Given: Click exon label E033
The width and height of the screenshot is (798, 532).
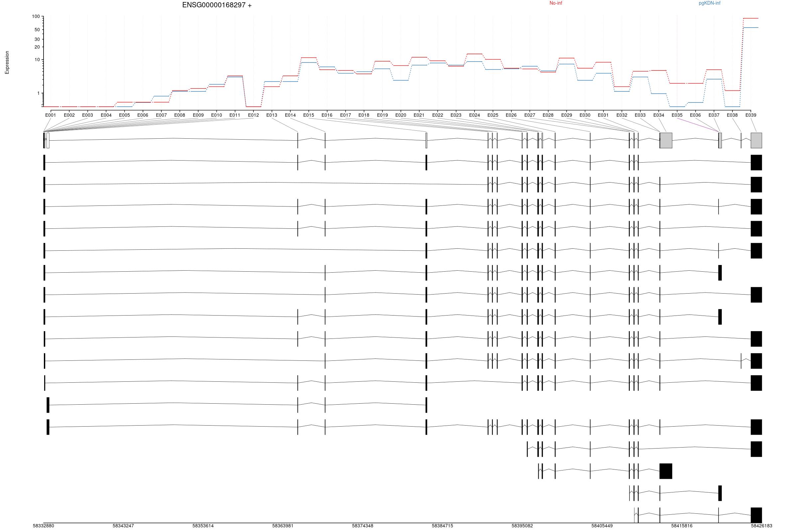Looking at the screenshot, I should (640, 115).
